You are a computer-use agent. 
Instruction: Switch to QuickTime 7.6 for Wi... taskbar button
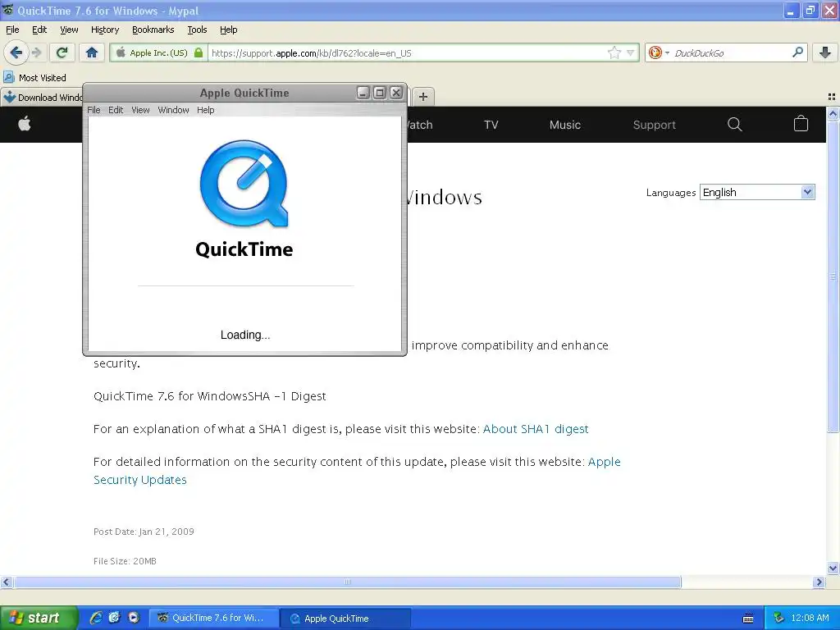click(213, 619)
